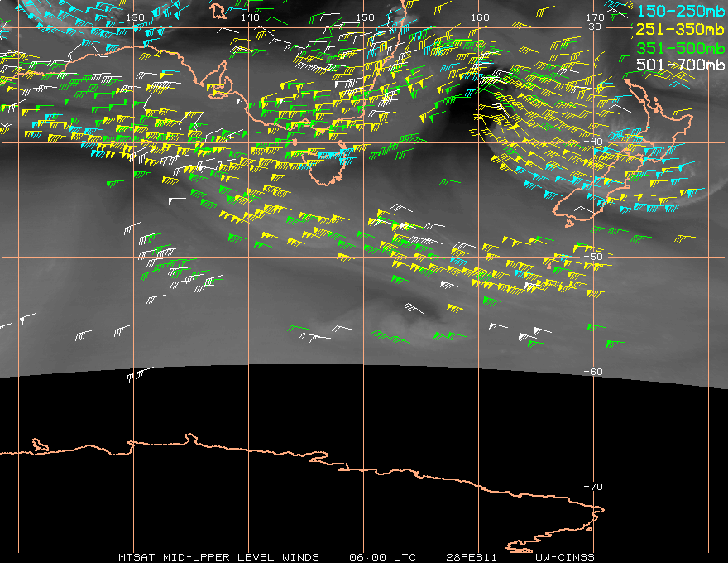The height and width of the screenshot is (563, 728).
Task: Click the -70 latitude label
Action: pyautogui.click(x=593, y=487)
